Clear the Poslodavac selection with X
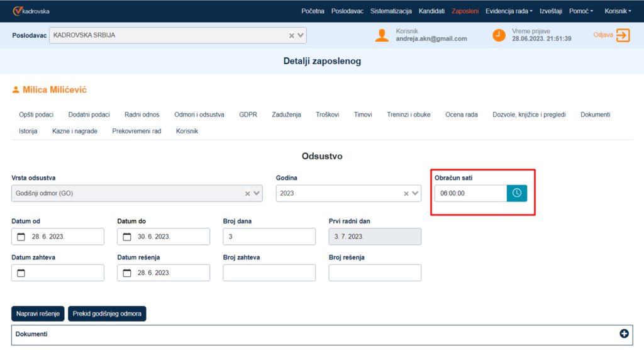The width and height of the screenshot is (644, 350). pyautogui.click(x=291, y=36)
